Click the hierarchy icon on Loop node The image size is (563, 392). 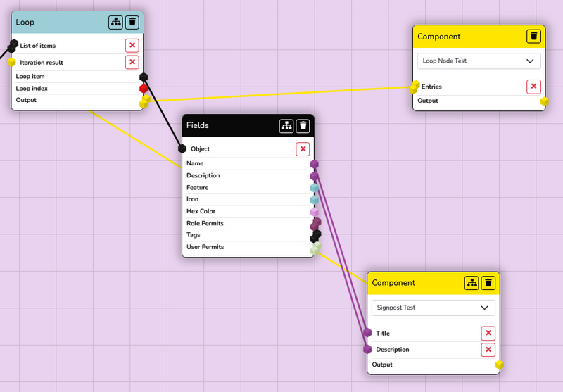tap(115, 23)
